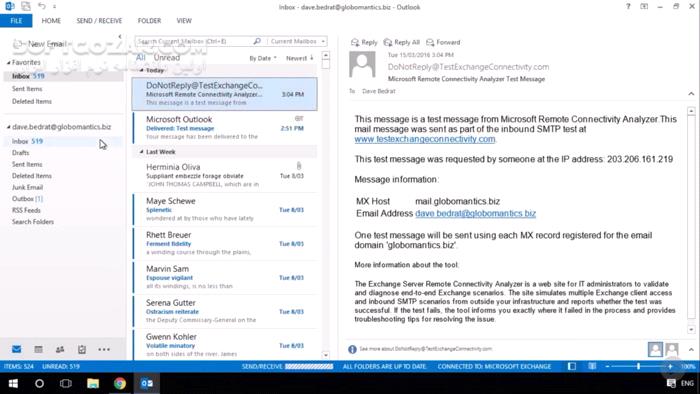
Task: Open Search Folders
Action: (33, 222)
